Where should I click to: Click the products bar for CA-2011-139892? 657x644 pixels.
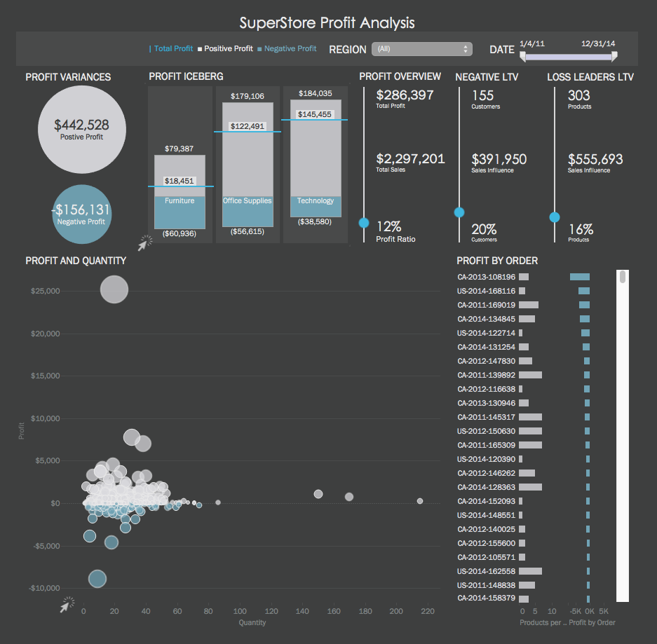[x=531, y=375]
